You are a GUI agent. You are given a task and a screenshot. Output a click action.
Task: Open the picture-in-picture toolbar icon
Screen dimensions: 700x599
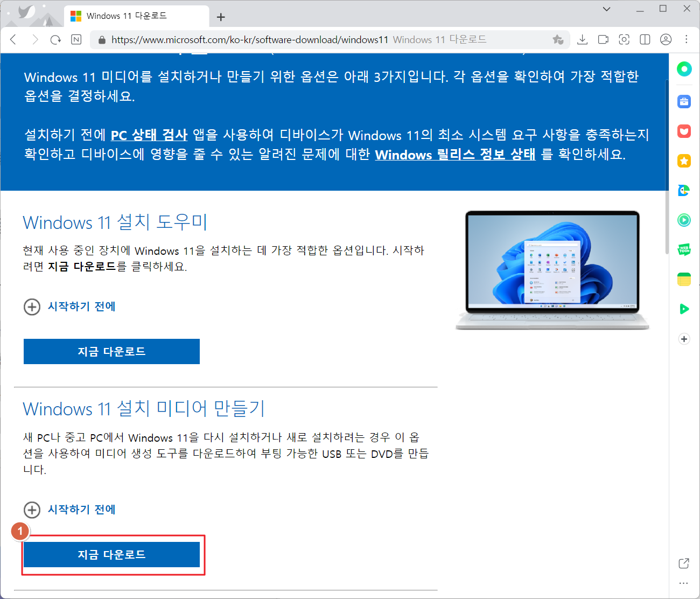tap(603, 39)
